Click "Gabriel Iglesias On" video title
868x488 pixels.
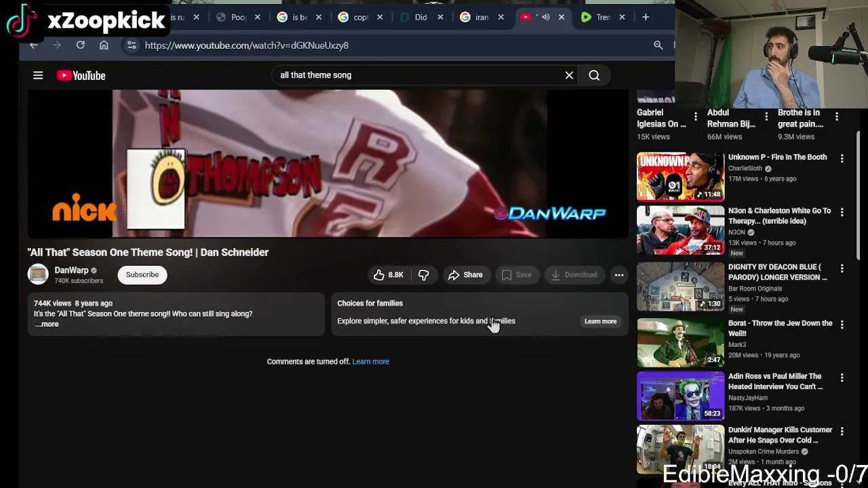point(661,118)
